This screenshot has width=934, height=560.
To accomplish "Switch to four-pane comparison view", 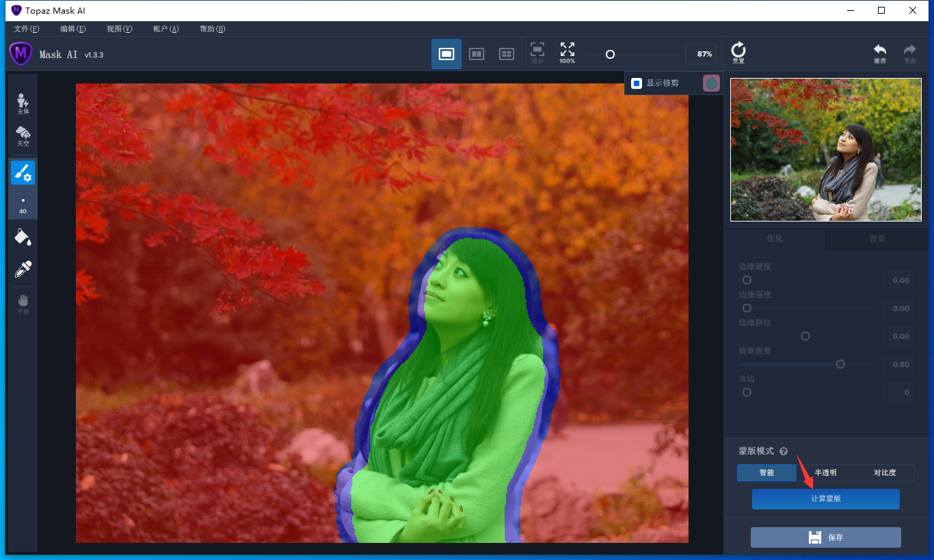I will (507, 54).
